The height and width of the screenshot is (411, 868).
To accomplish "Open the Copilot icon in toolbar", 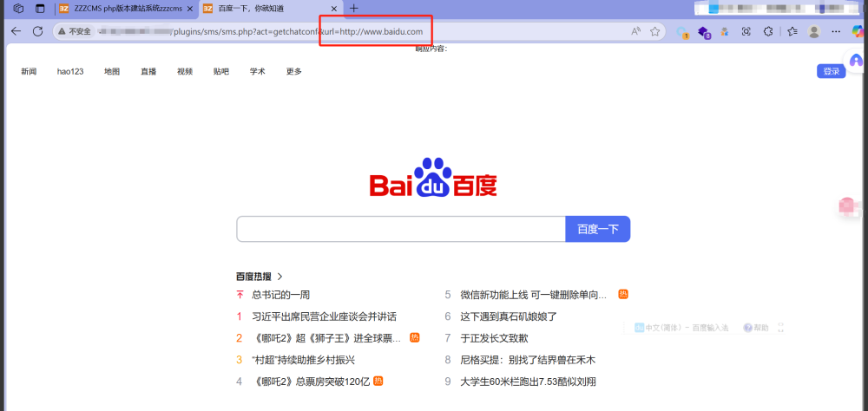I will [856, 31].
